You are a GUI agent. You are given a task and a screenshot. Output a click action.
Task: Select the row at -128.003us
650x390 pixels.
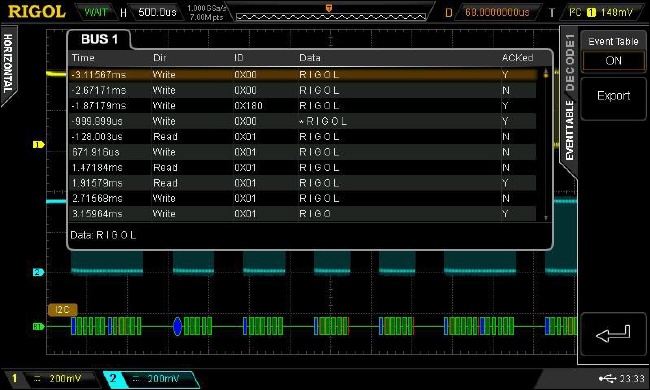(303, 136)
